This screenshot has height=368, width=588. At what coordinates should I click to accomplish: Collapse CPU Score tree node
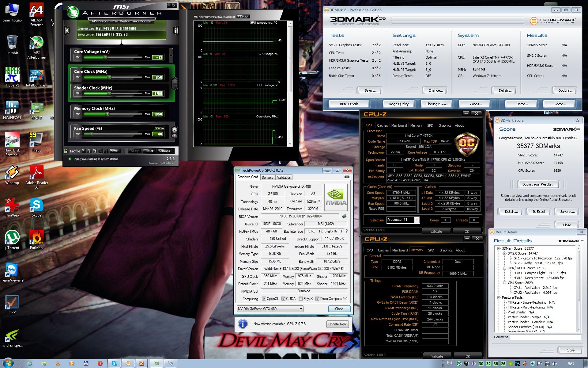[504, 283]
